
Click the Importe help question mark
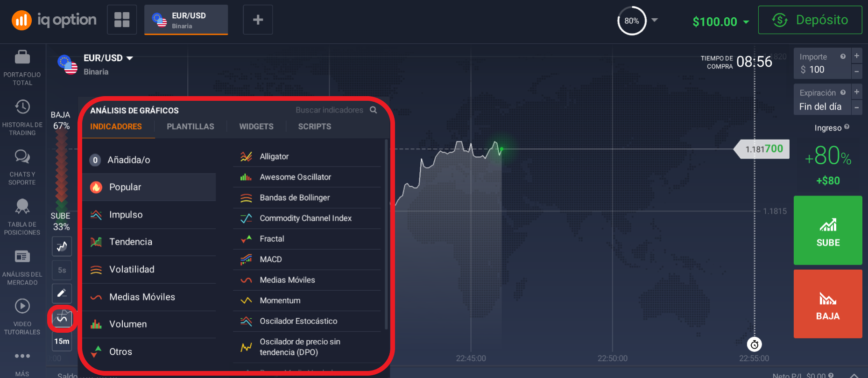(843, 56)
